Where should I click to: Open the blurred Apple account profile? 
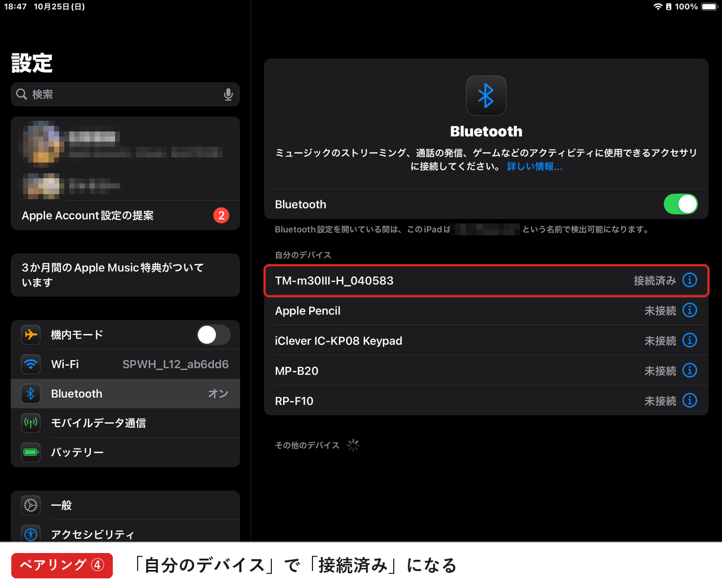(125, 144)
